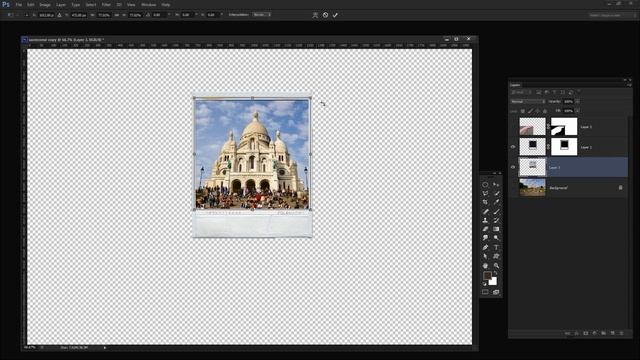
Task: Click the default colors icon in toolbox
Action: click(484, 284)
